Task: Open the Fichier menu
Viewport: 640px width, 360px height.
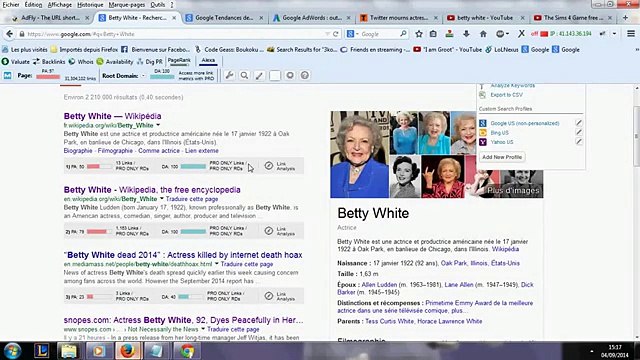Action: pos(11,5)
